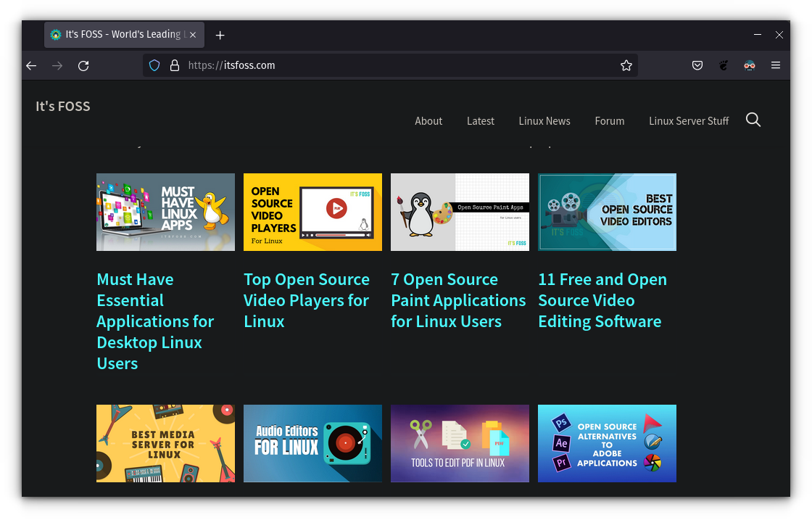
Task: Click the Must Have Linux Apps thumbnail
Action: click(x=166, y=212)
